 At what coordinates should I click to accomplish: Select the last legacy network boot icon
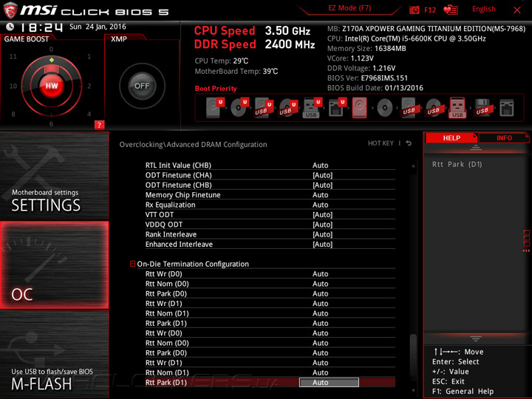pyautogui.click(x=507, y=108)
